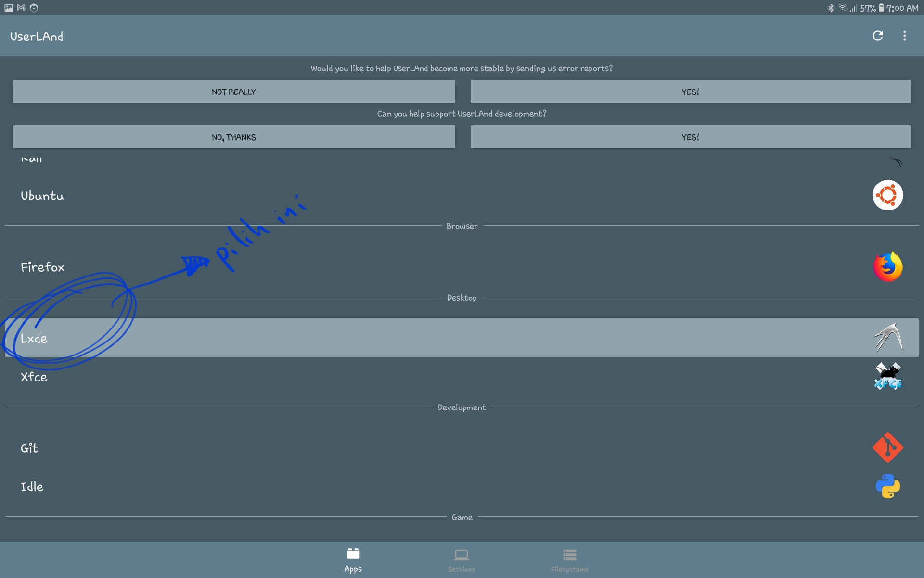The width and height of the screenshot is (924, 578).
Task: Tap the Game section header
Action: [462, 517]
